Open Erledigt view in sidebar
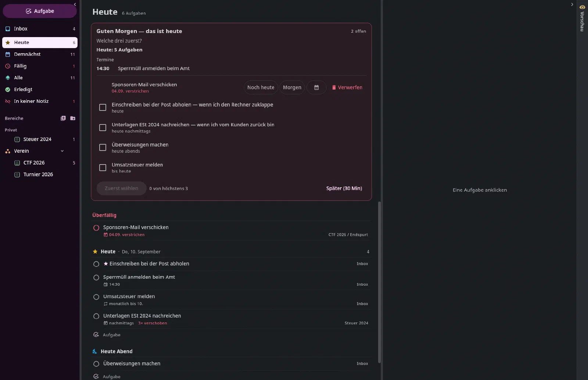Viewport: 588px width, 380px height. pyautogui.click(x=40, y=90)
